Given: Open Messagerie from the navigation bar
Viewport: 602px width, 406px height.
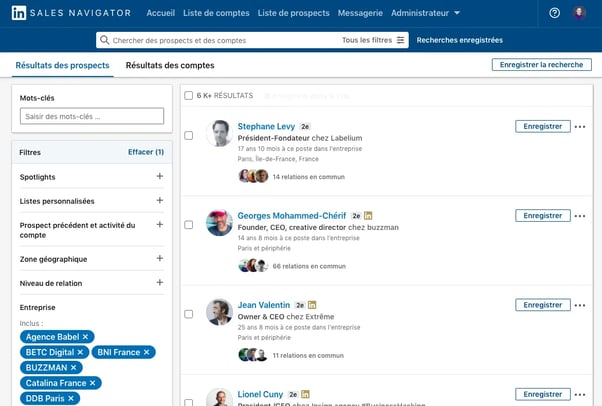Looking at the screenshot, I should (360, 13).
